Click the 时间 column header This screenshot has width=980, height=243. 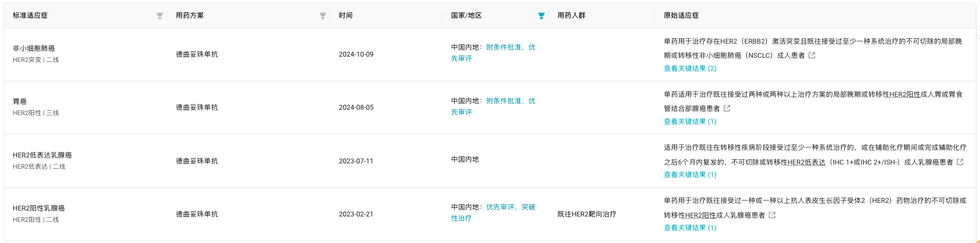pyautogui.click(x=345, y=15)
